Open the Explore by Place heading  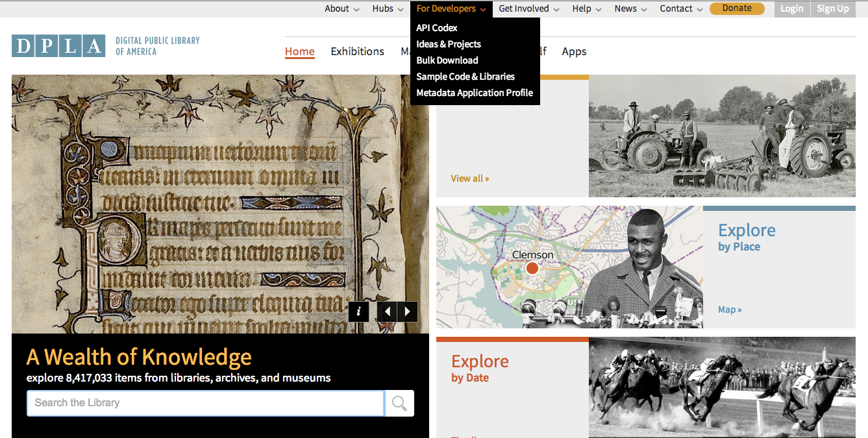tap(747, 237)
